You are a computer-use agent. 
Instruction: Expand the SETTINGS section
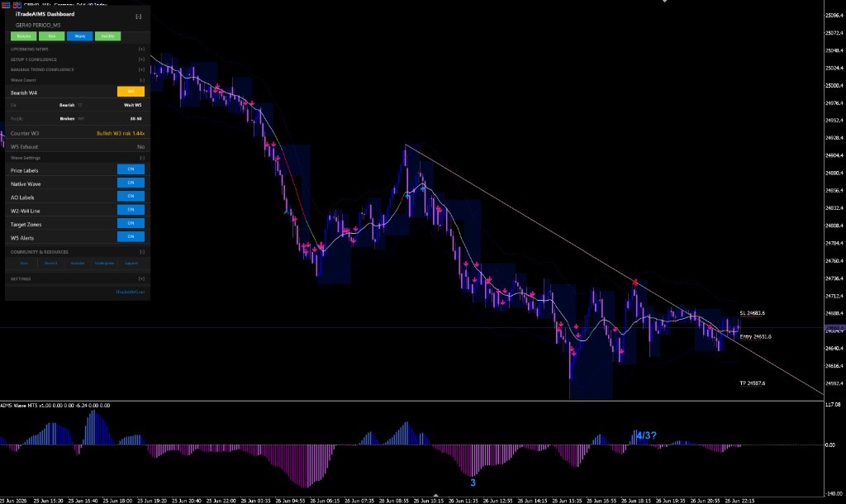point(141,279)
